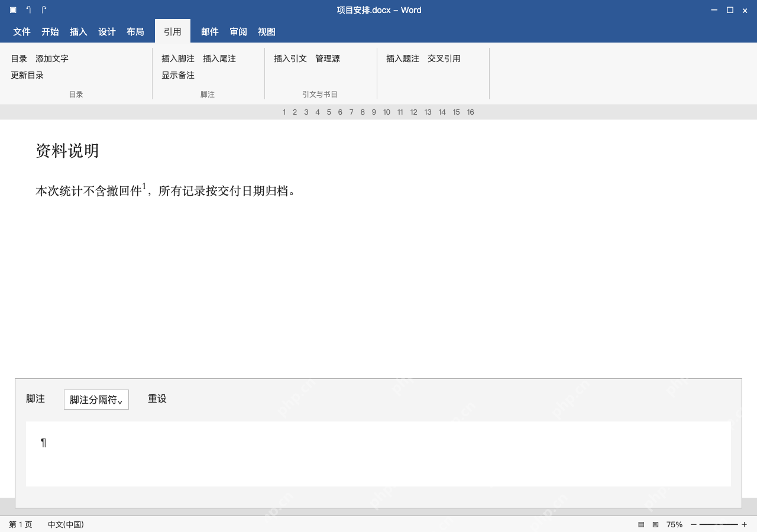
Task: Click the body sentence starting with 本次统计
Action: 166,191
